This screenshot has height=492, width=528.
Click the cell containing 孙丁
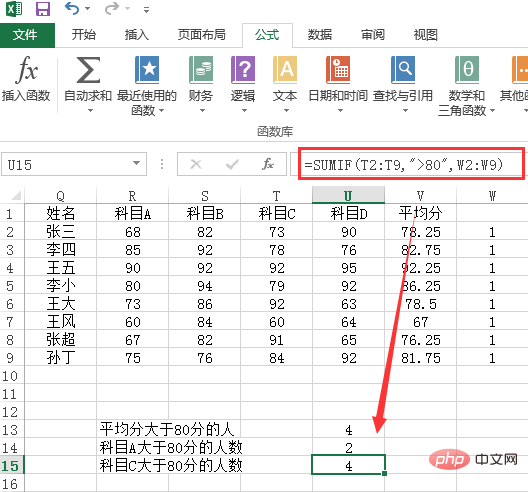[x=61, y=358]
